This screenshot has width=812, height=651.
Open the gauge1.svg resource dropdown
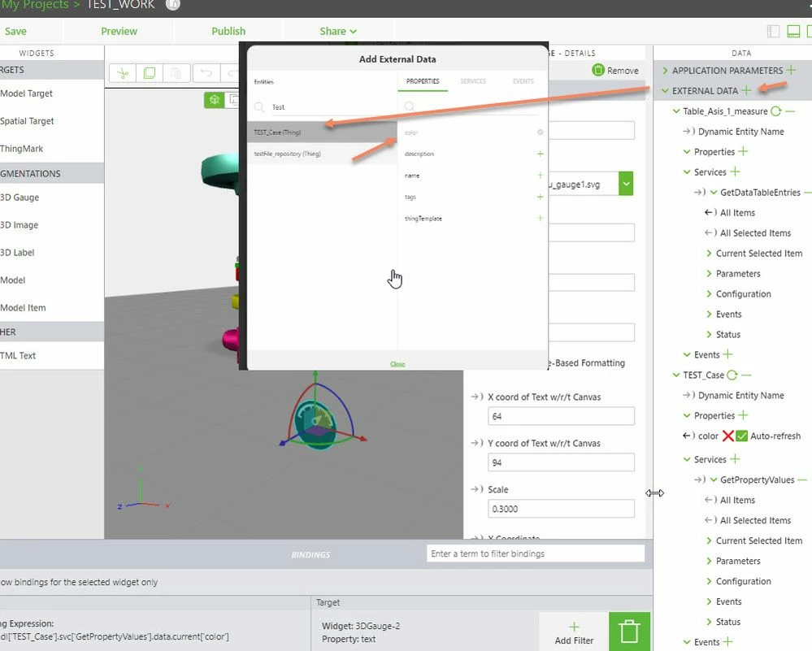pyautogui.click(x=626, y=184)
